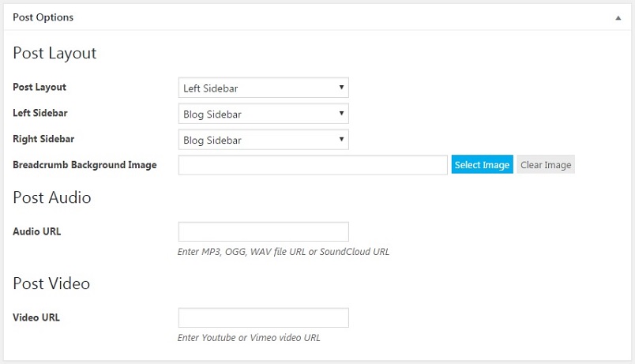Collapse the Post Options panel arrow

618,18
